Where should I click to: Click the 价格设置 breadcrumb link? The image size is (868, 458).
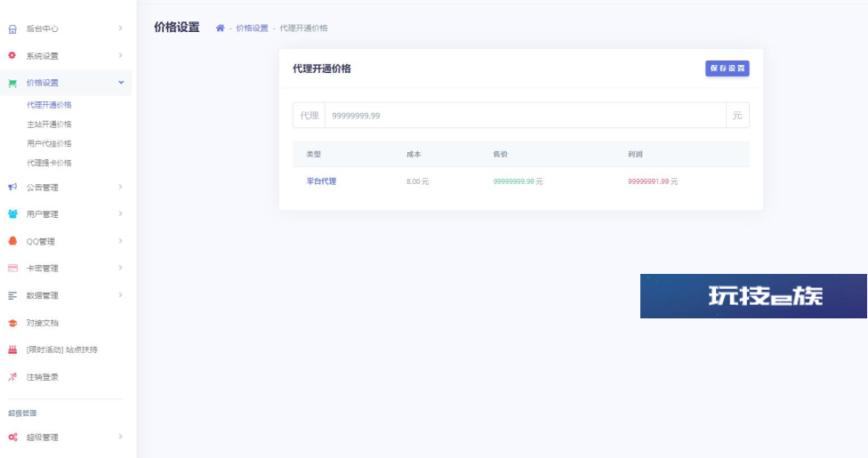(252, 28)
